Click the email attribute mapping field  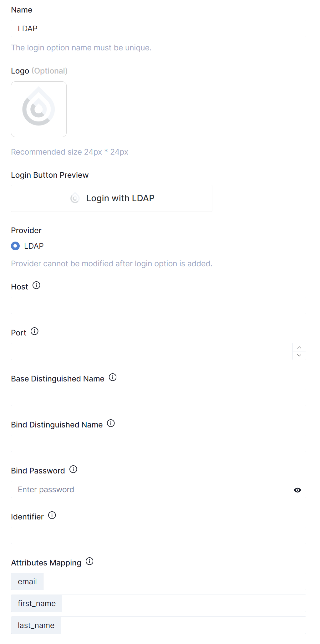[174, 581]
